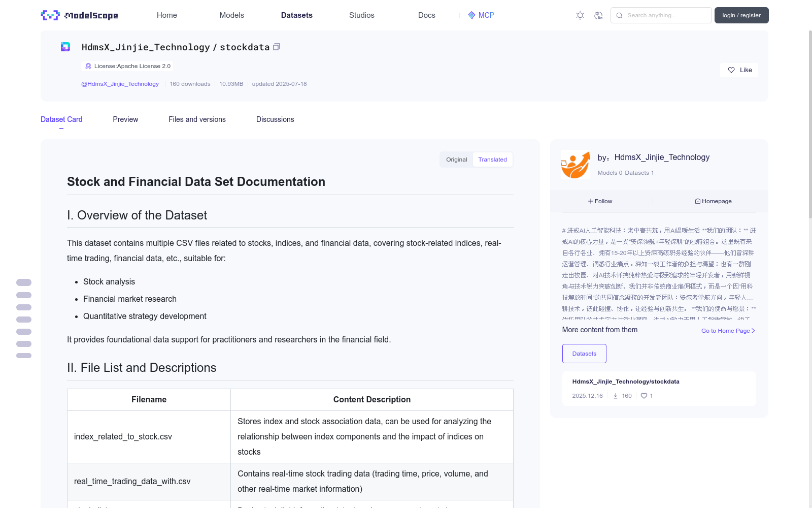Open the Files and versions tab
812x508 pixels.
coord(197,119)
